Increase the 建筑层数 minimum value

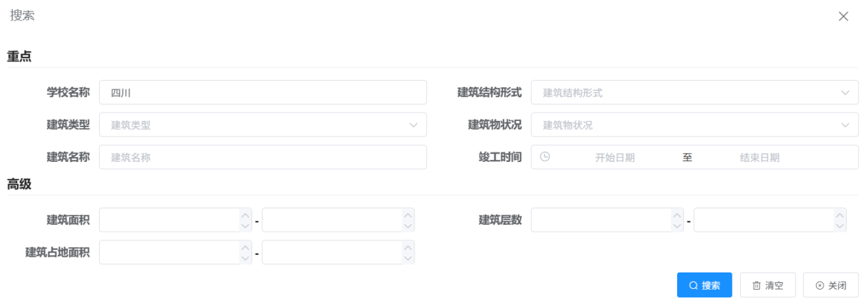[x=677, y=214]
